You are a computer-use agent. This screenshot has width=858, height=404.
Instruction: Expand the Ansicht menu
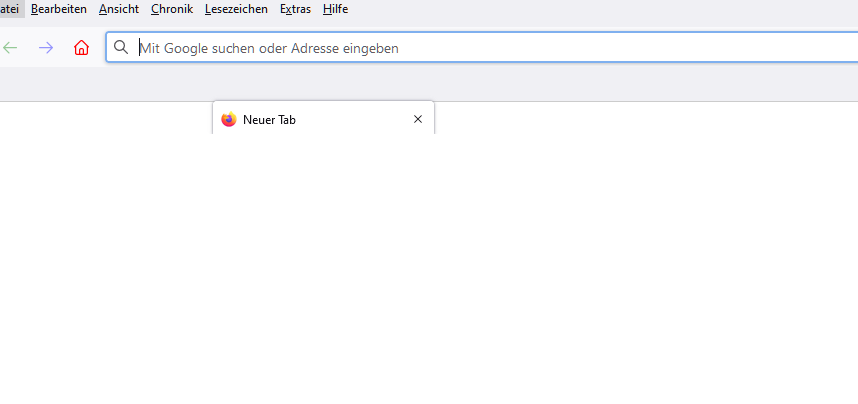pos(119,9)
